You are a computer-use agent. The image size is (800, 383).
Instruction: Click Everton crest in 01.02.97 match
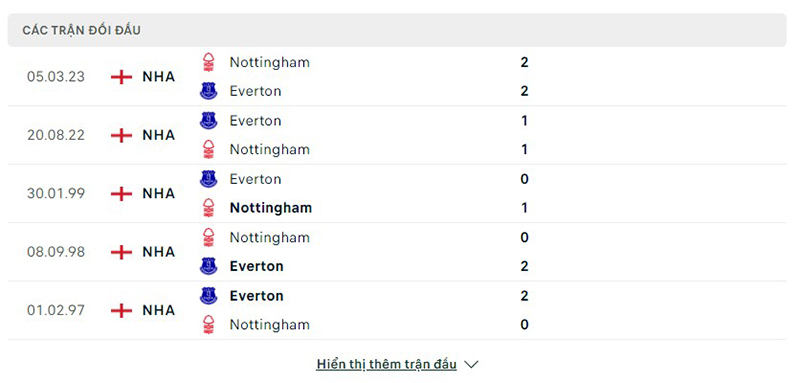pos(208,296)
